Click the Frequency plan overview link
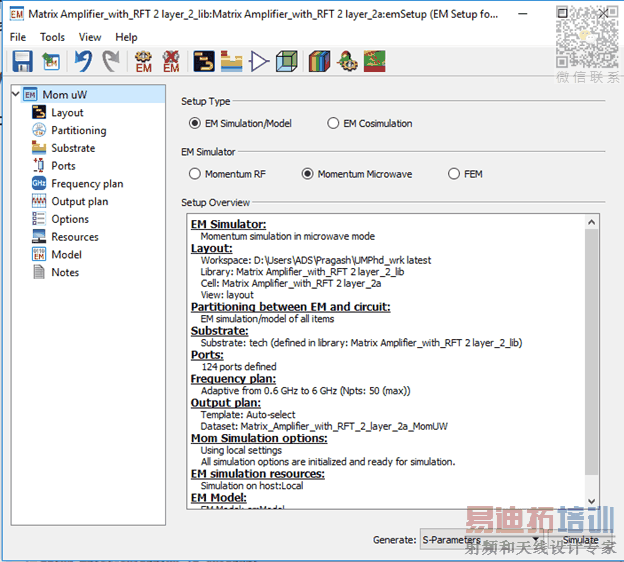 point(233,378)
